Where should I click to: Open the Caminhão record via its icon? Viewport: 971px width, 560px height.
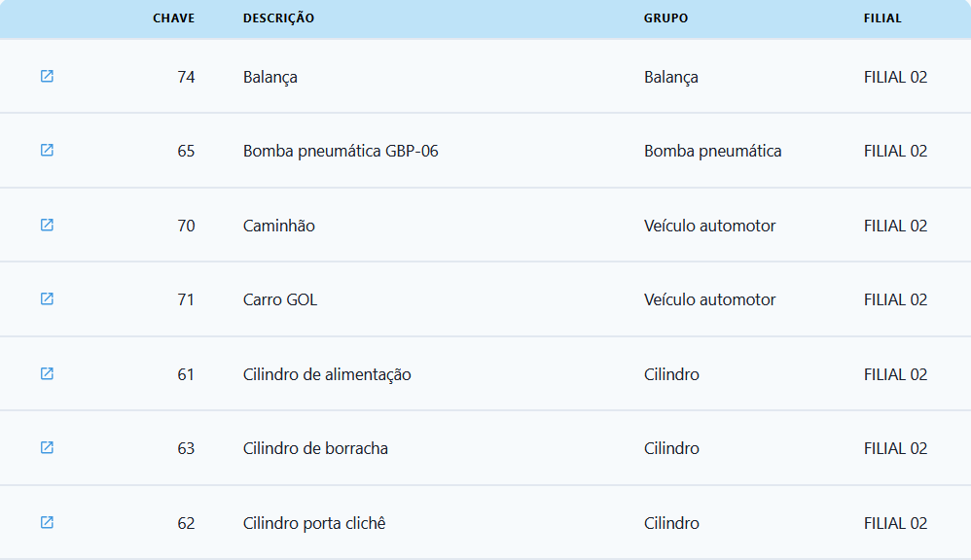[x=45, y=225]
